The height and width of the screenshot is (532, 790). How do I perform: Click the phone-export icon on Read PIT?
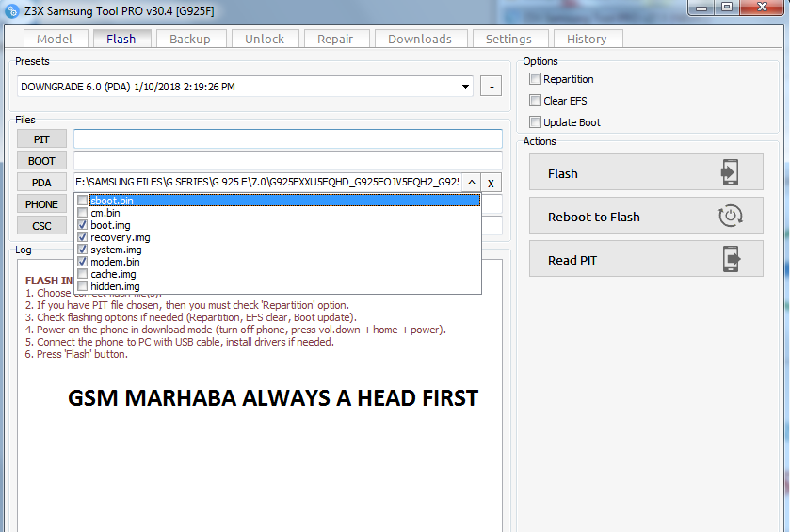[x=732, y=259]
